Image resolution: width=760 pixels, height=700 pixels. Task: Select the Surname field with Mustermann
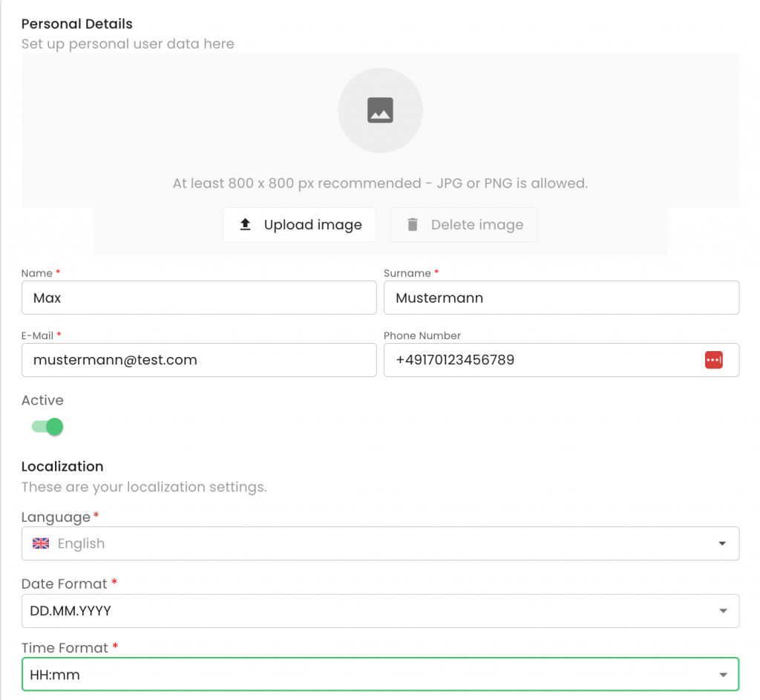(560, 298)
